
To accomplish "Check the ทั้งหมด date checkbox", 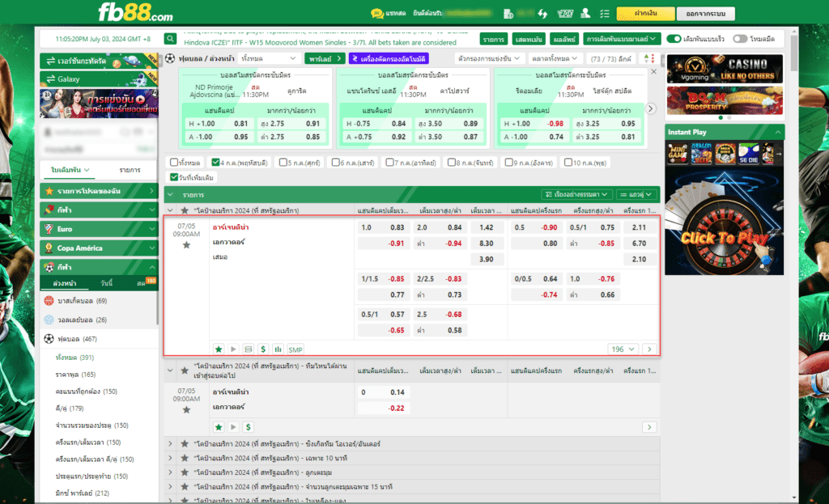I will (x=174, y=162).
